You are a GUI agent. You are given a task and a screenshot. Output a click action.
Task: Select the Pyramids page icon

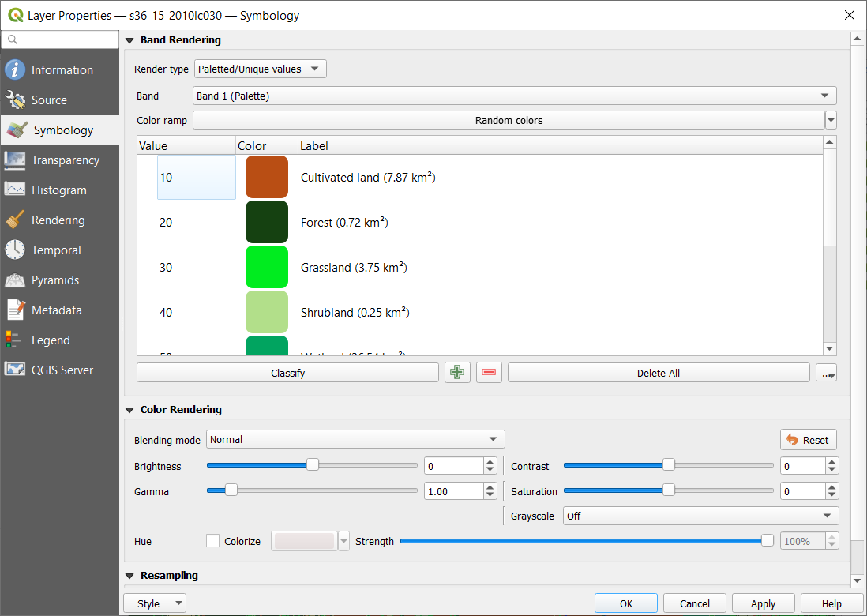15,280
